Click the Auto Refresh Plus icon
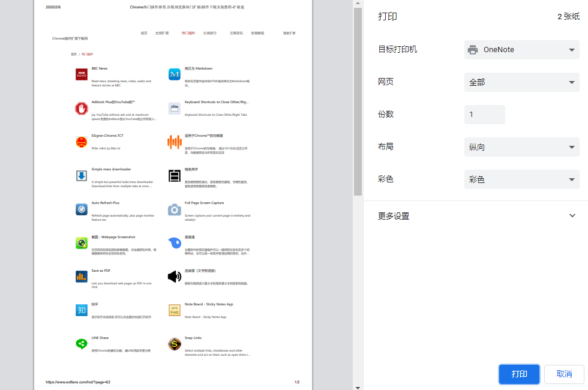The width and height of the screenshot is (588, 390). click(x=82, y=209)
